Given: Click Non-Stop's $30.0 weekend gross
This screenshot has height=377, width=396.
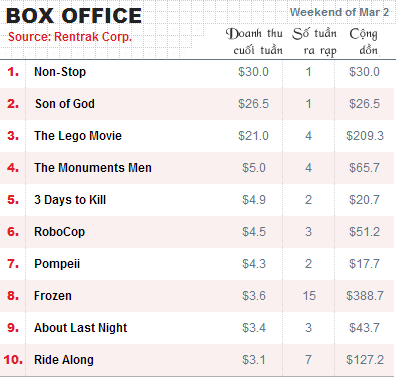Looking at the screenshot, I should point(253,72).
